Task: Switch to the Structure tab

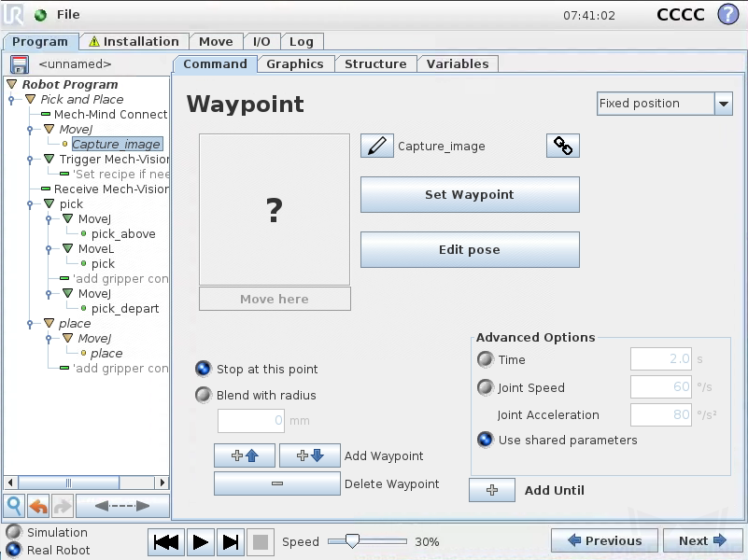Action: [375, 63]
